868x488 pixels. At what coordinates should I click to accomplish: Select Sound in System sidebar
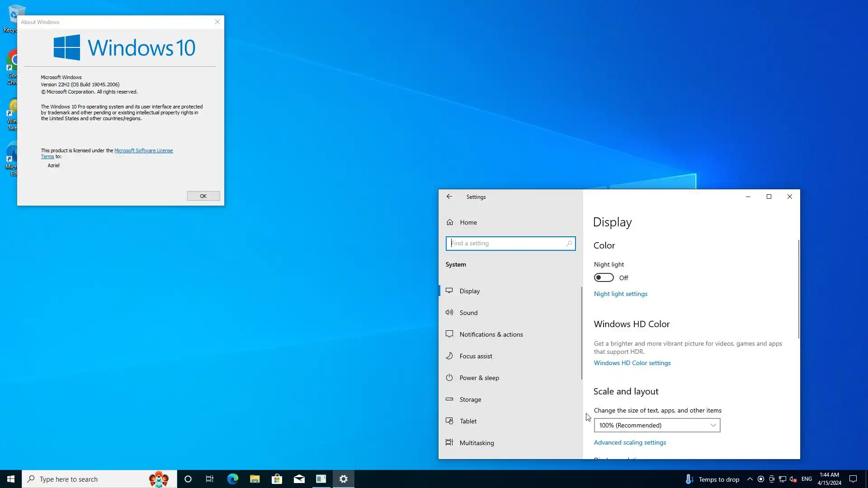468,313
